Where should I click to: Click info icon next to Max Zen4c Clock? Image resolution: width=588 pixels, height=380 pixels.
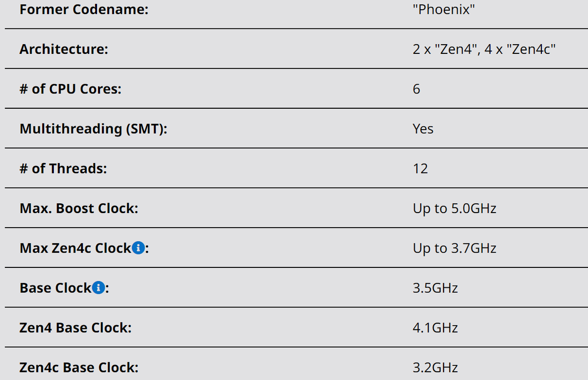pos(139,248)
